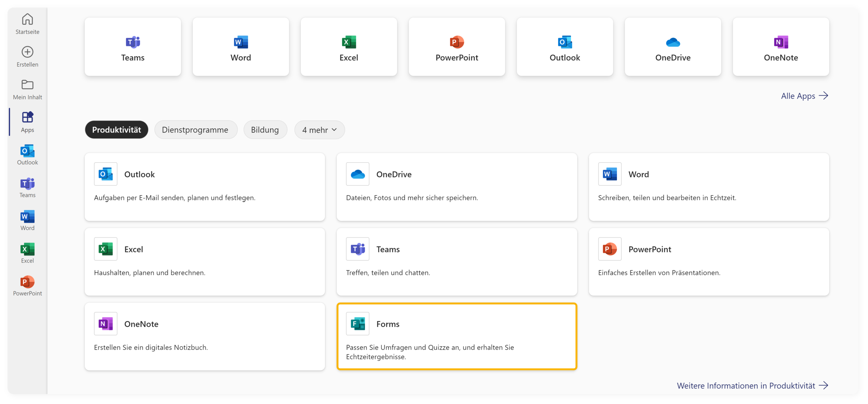Image resolution: width=868 pixels, height=404 pixels.
Task: Open Weitere Informationen in Produktivität link
Action: pyautogui.click(x=752, y=386)
